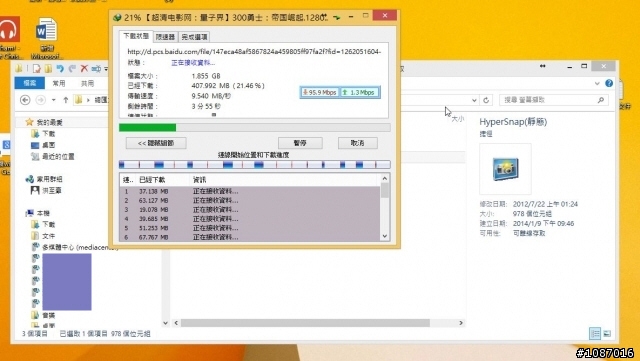Click the New Folder icon in Explorer quick toolbar
Screen dimensions: 640x361
point(48,68)
